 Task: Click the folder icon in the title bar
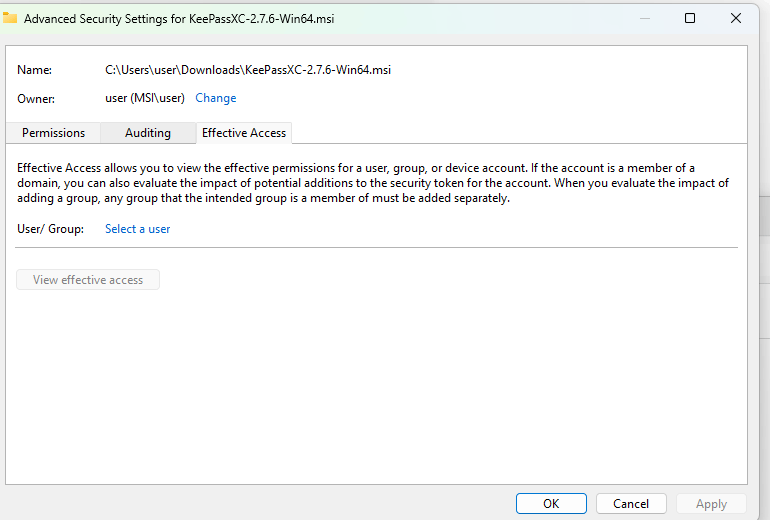[9, 19]
